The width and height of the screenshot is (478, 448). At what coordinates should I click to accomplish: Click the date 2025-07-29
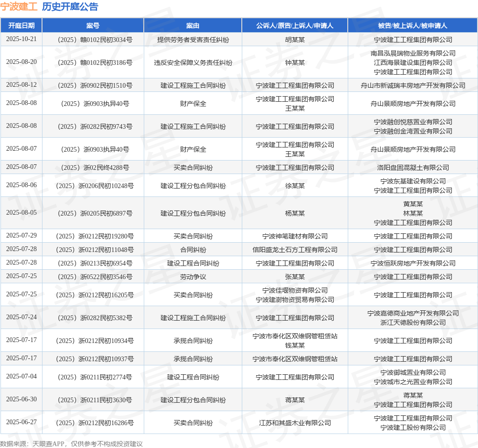[x=21, y=236]
